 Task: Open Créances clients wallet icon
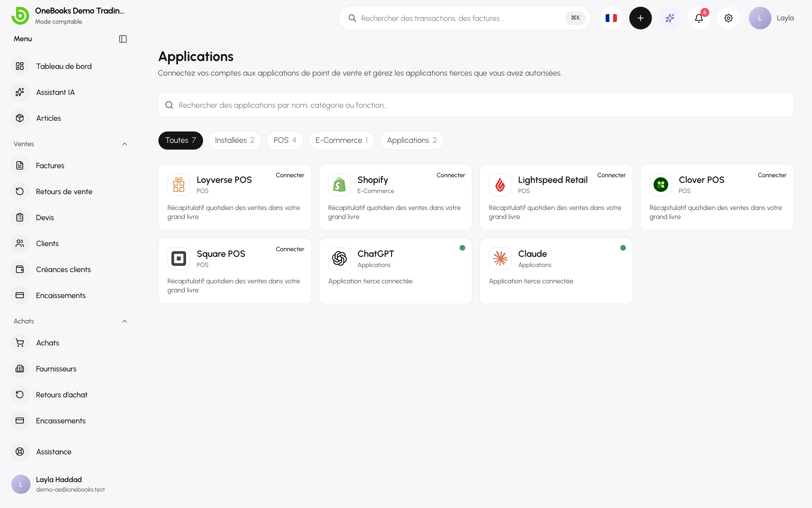coord(20,269)
